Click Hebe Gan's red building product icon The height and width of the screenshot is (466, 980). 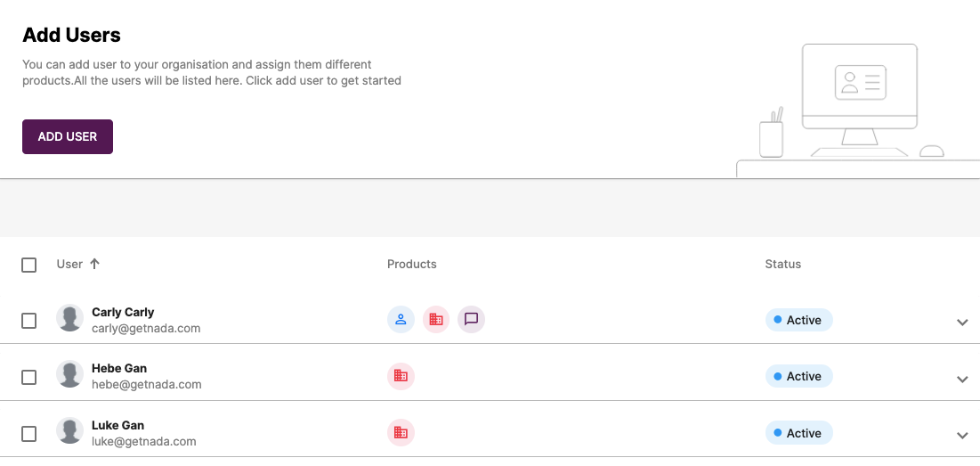coord(401,376)
